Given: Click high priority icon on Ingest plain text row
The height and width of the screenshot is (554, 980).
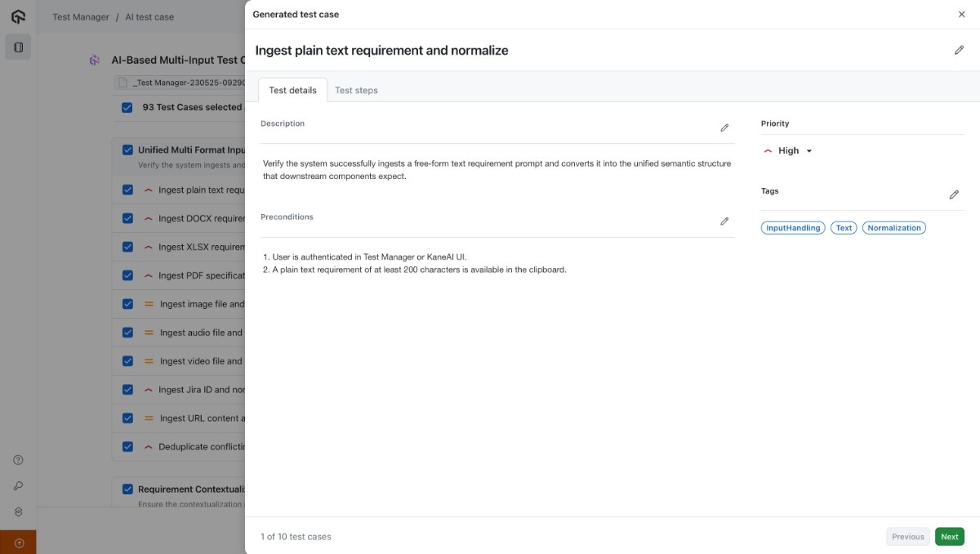Looking at the screenshot, I should pos(149,190).
